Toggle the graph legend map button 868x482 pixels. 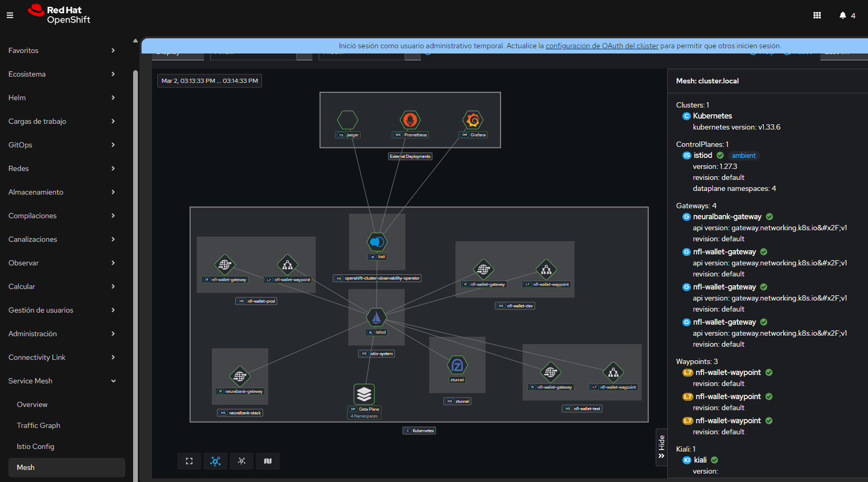pos(268,461)
